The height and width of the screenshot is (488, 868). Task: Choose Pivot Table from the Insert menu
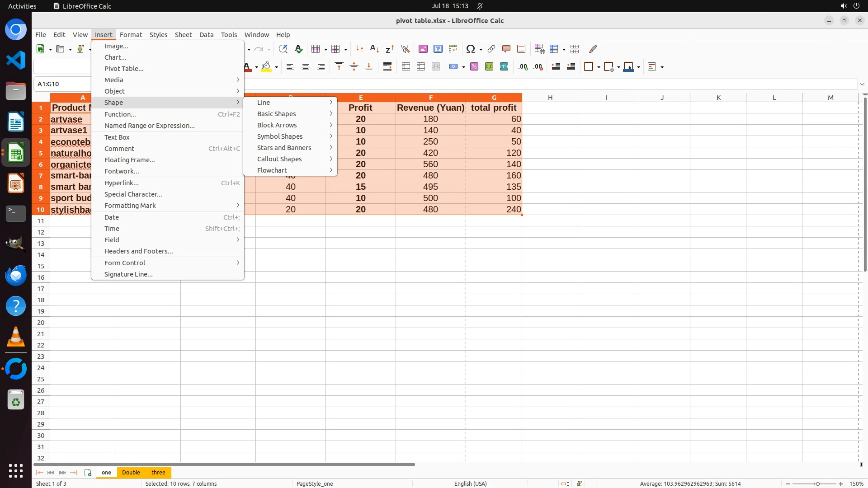tap(124, 69)
